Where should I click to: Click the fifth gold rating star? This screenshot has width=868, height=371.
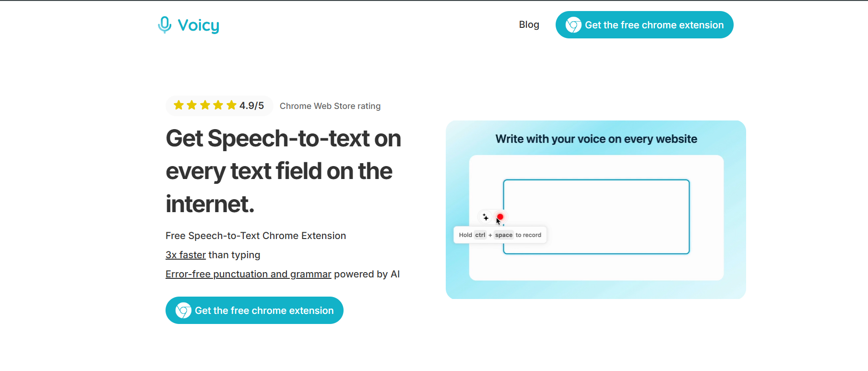[231, 105]
